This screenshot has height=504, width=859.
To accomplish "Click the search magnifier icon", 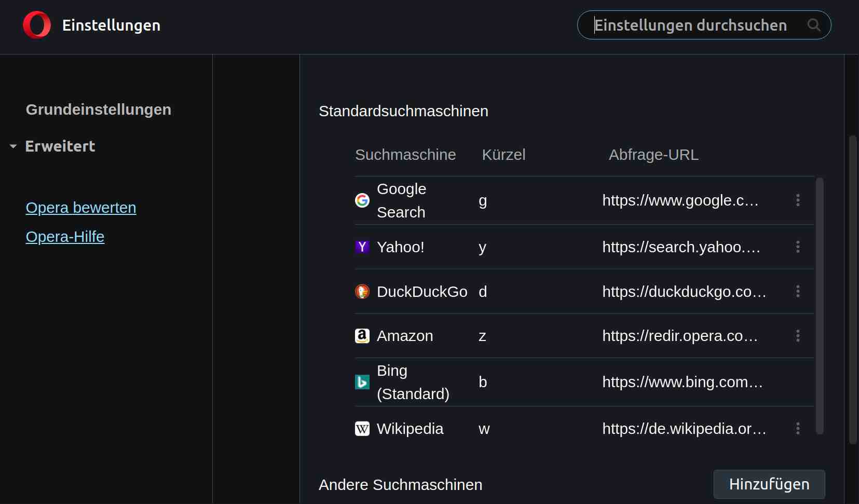I will coord(814,25).
